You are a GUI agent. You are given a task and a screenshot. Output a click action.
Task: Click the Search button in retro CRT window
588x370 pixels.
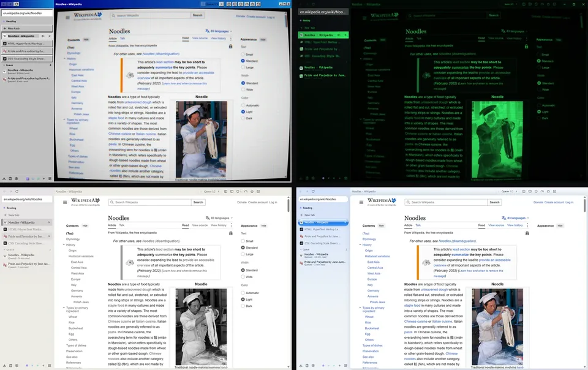click(x=198, y=15)
